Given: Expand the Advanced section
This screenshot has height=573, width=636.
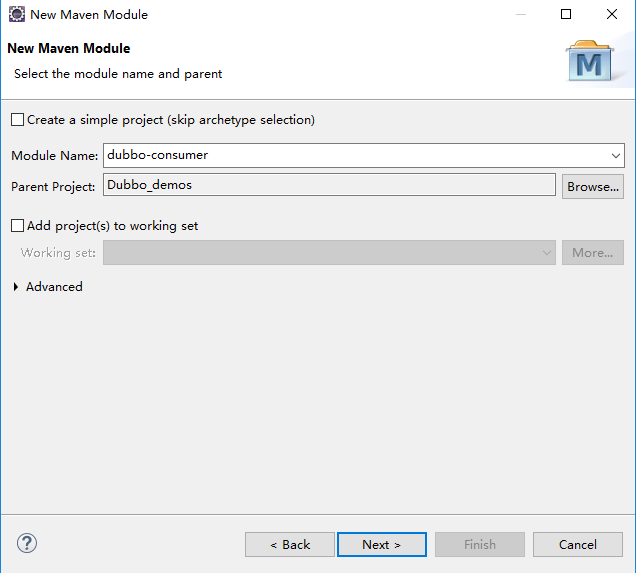Looking at the screenshot, I should [x=16, y=287].
